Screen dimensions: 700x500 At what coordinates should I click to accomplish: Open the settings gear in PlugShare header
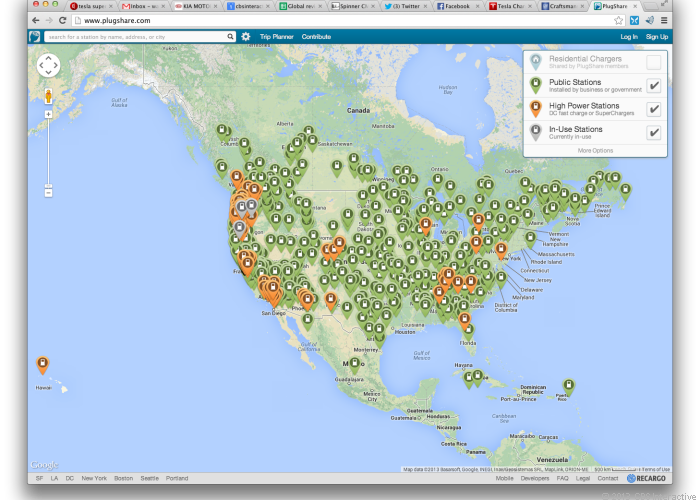pyautogui.click(x=246, y=37)
